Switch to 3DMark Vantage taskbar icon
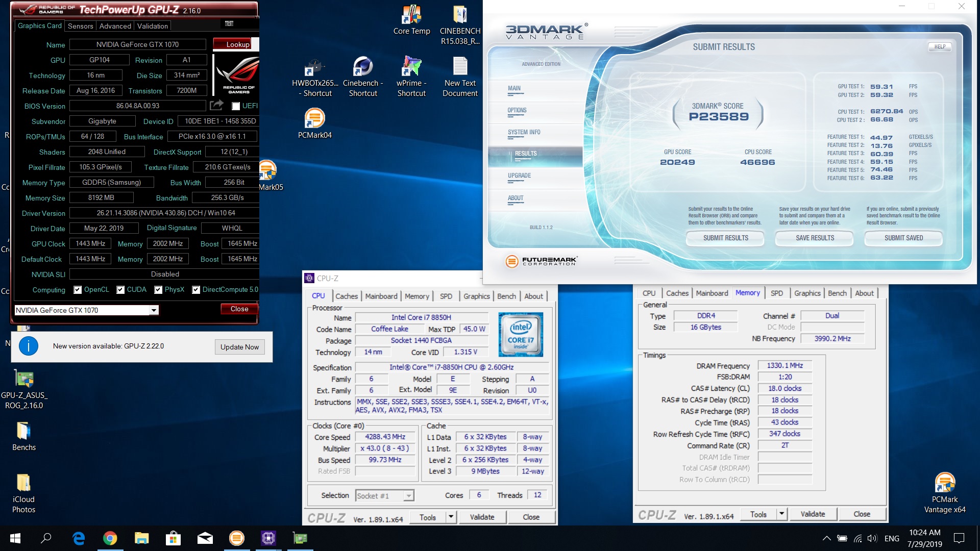980x551 pixels. [x=236, y=538]
